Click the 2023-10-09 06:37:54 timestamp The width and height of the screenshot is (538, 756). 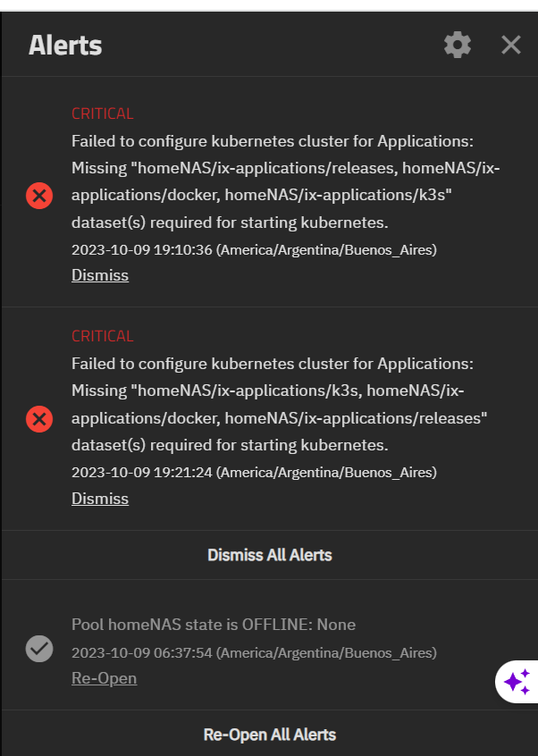pos(254,653)
